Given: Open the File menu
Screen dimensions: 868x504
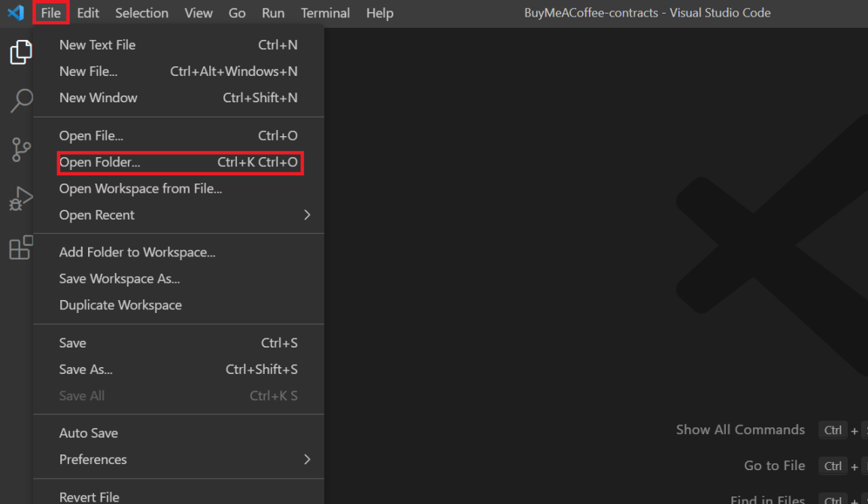Looking at the screenshot, I should tap(51, 13).
